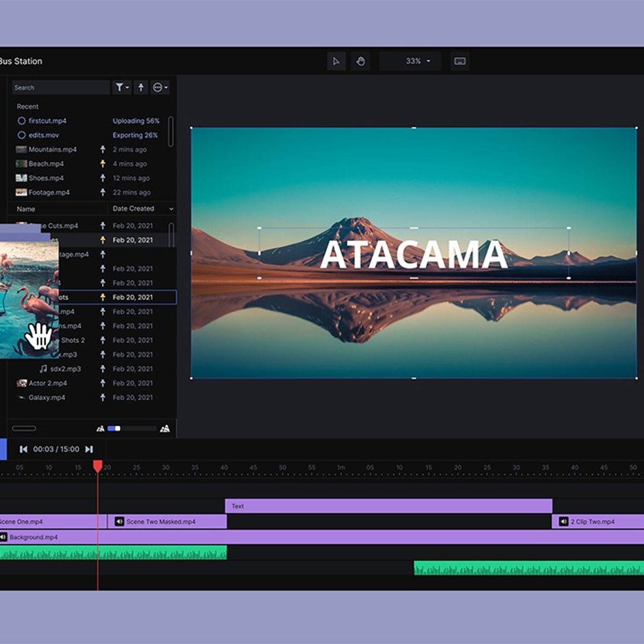This screenshot has height=644, width=644.
Task: Select the Galaxy.mp4 file
Action: click(47, 398)
